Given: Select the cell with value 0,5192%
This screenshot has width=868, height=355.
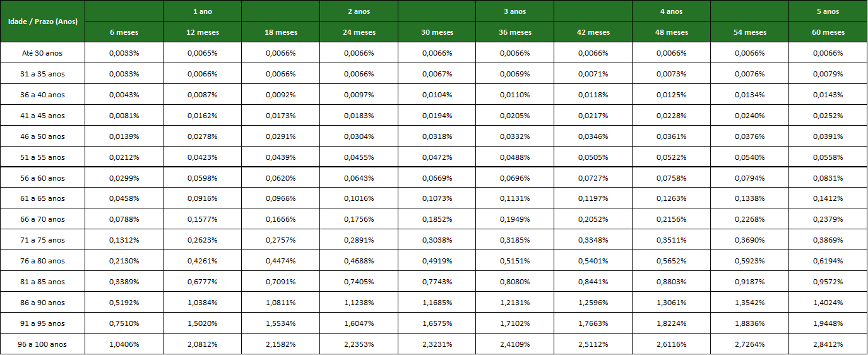Looking at the screenshot, I should [124, 303].
